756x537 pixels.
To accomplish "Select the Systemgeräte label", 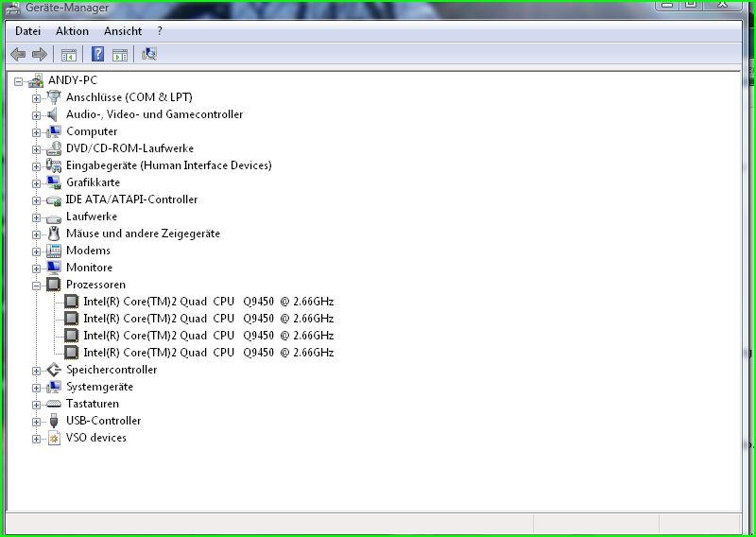I will [99, 387].
